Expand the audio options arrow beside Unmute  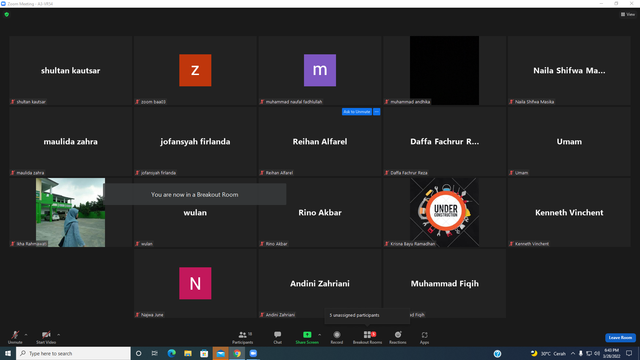26,335
